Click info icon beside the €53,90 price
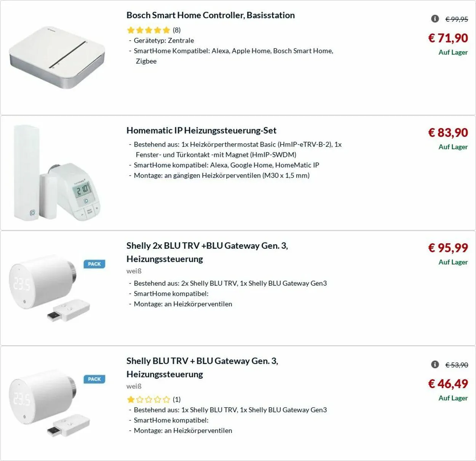The image size is (476, 461). pos(435,365)
